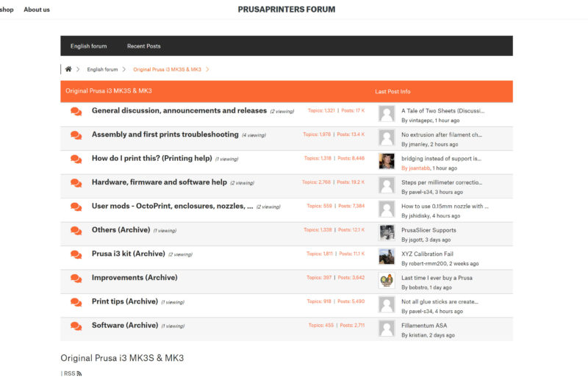The height and width of the screenshot is (383, 588).
Task: Click forum icon beside Others (Archive)
Action: click(x=76, y=231)
